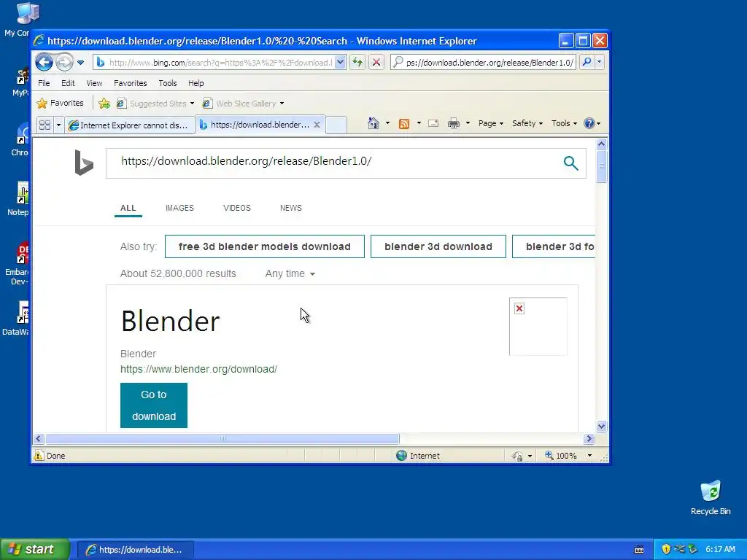
Task: Click the Favorites star button
Action: tap(61, 104)
